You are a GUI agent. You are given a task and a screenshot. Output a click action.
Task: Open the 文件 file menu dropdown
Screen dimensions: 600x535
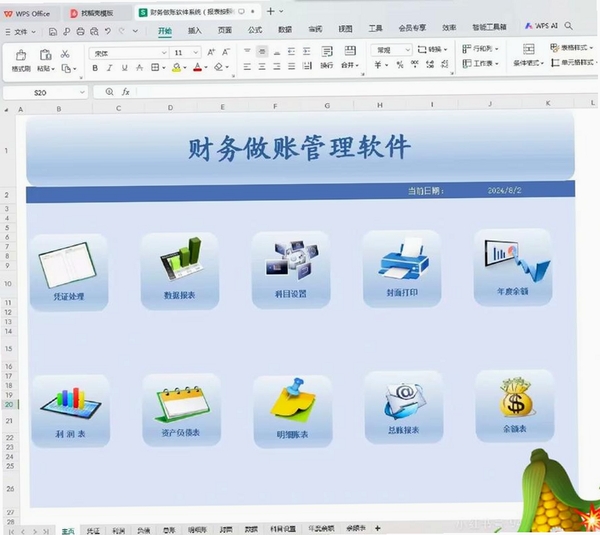(x=20, y=32)
